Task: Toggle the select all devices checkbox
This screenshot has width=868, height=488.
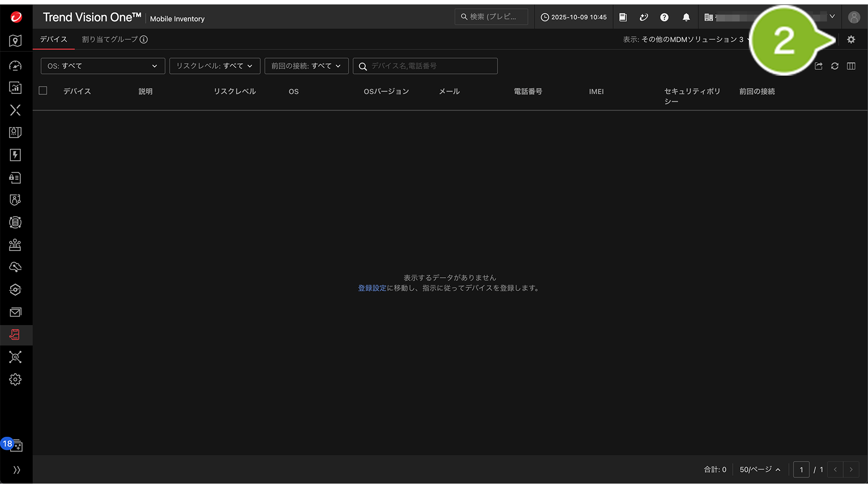Action: click(x=43, y=91)
